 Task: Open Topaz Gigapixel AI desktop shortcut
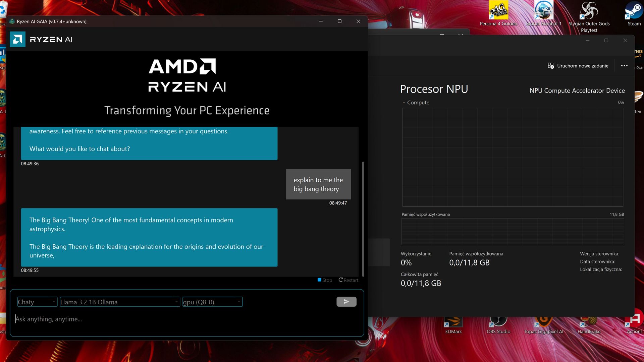[x=543, y=325]
